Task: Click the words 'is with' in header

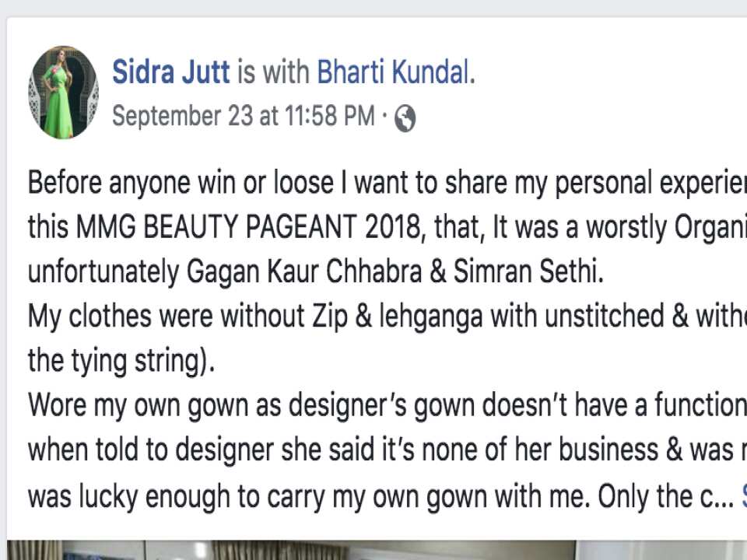Action: (x=273, y=72)
